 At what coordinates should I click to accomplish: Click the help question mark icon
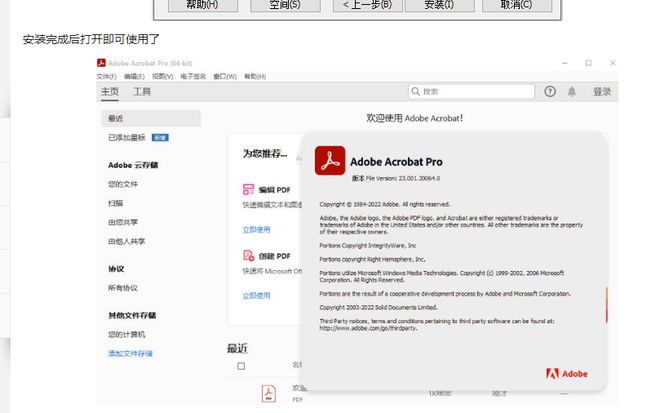[x=550, y=91]
